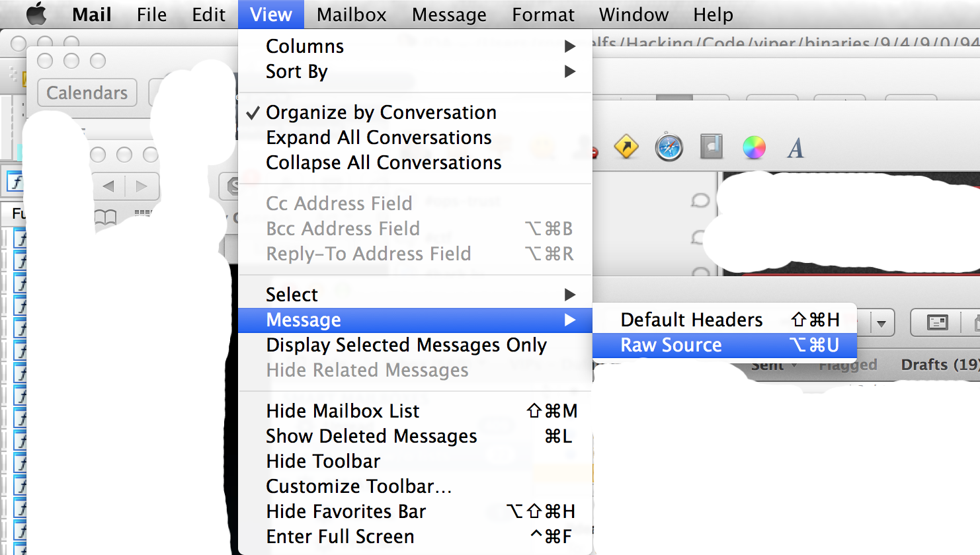Click the Calendars button
This screenshot has height=555, width=980.
[87, 93]
